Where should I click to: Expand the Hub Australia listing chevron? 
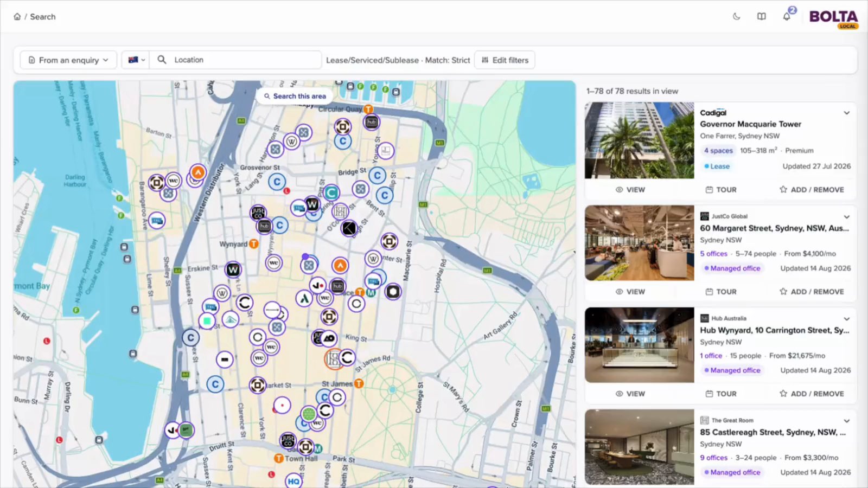coord(846,319)
